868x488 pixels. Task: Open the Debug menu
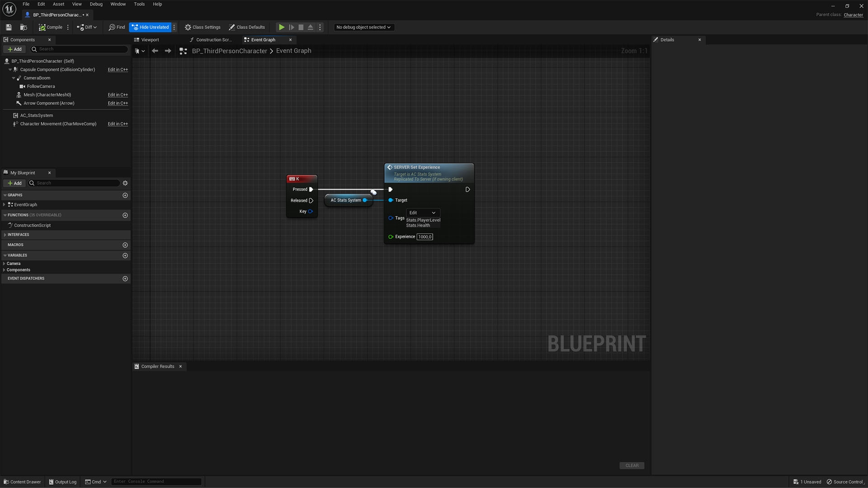click(96, 4)
